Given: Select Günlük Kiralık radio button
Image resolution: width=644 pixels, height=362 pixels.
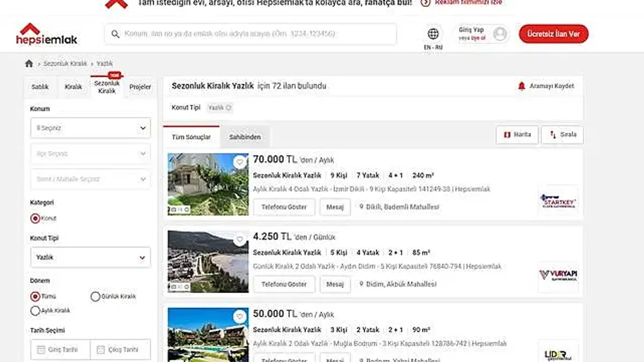Looking at the screenshot, I should click(96, 296).
